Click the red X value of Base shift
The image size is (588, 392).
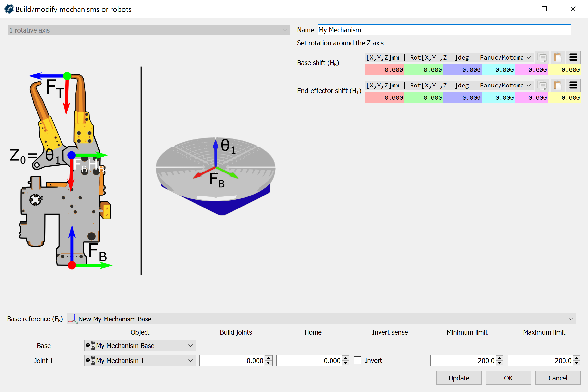pos(384,70)
